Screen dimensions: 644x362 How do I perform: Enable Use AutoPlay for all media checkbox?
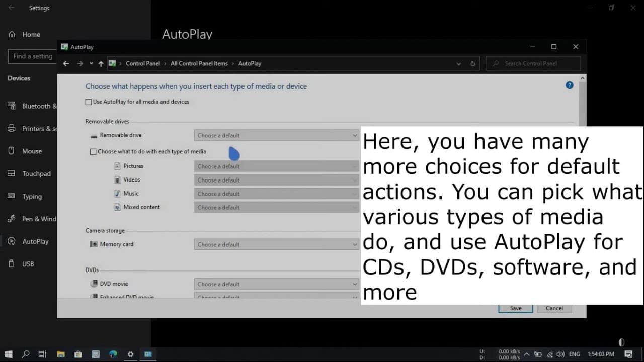[89, 102]
